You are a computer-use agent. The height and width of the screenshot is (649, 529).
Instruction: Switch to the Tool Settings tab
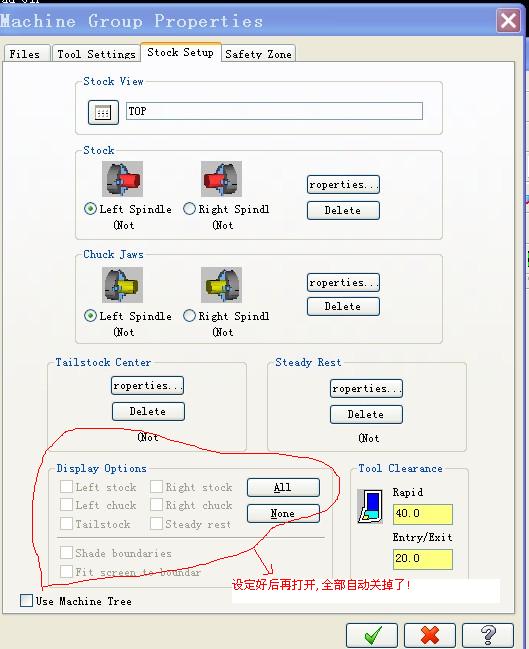tap(96, 54)
